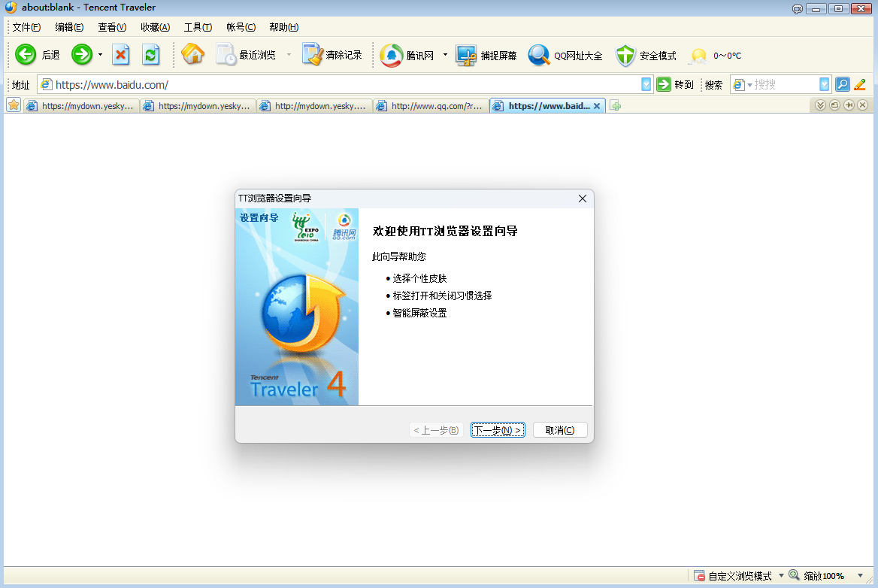This screenshot has height=588, width=878.
Task: Click the restore closed tab icon
Action: pyautogui.click(x=834, y=105)
